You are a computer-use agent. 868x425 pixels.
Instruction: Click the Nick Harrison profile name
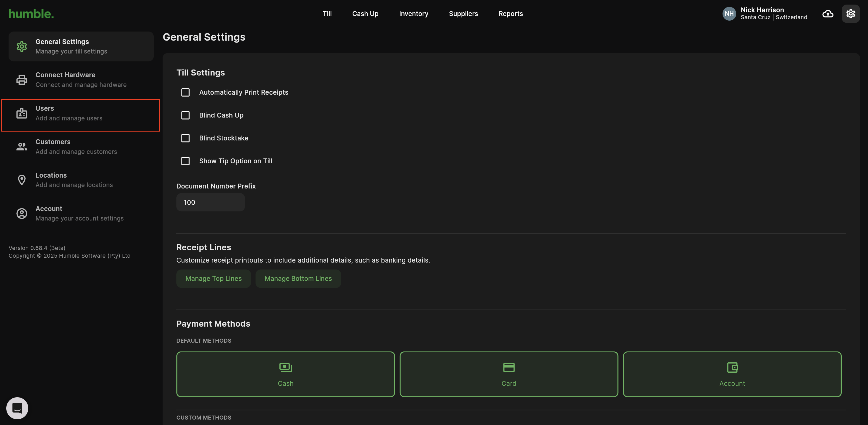[x=762, y=10]
